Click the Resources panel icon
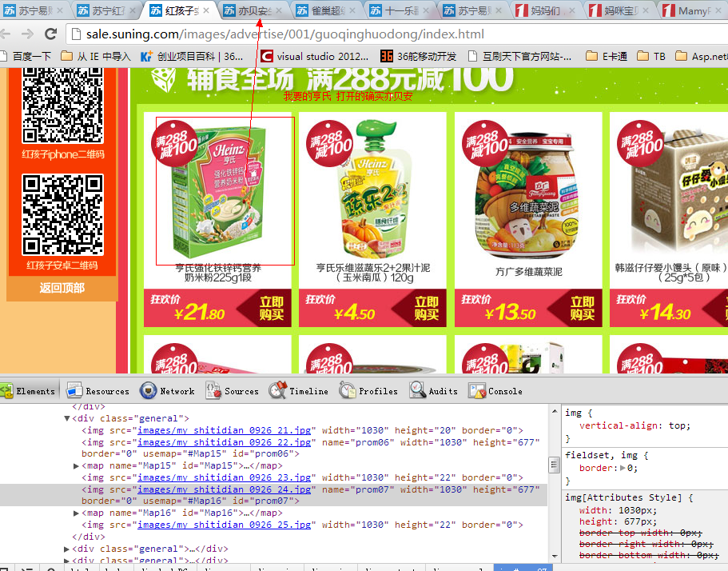728x571 pixels. [x=74, y=391]
